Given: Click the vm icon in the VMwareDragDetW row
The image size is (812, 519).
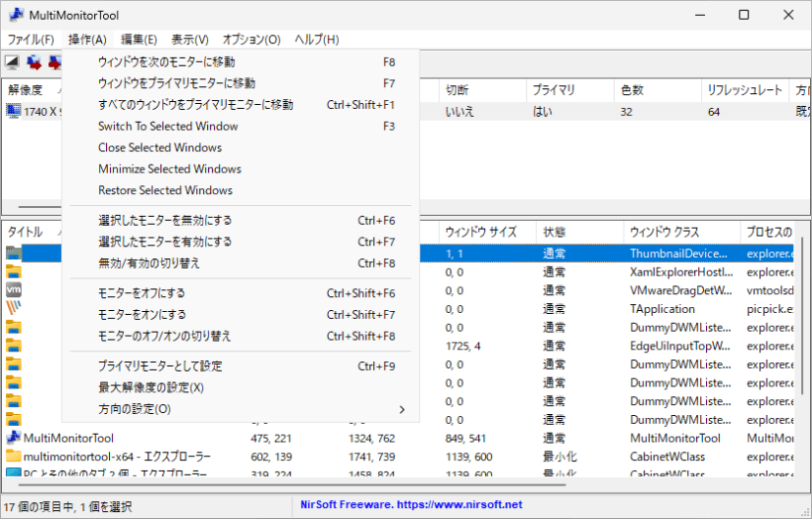Looking at the screenshot, I should 14,290.
